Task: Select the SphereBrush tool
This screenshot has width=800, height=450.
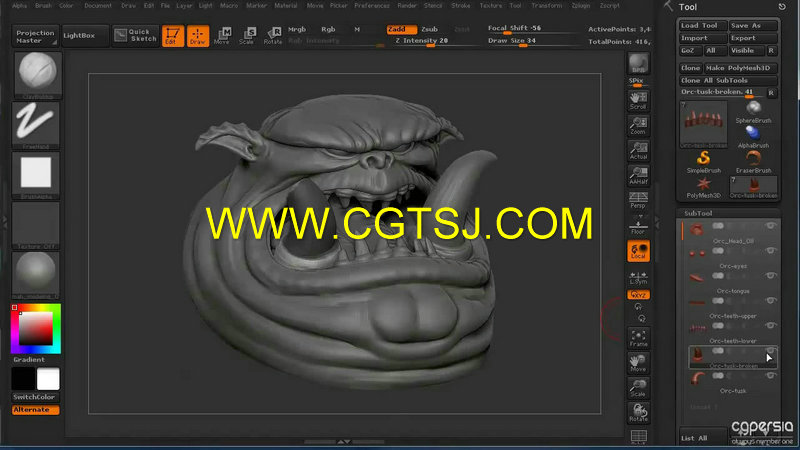Action: (754, 112)
